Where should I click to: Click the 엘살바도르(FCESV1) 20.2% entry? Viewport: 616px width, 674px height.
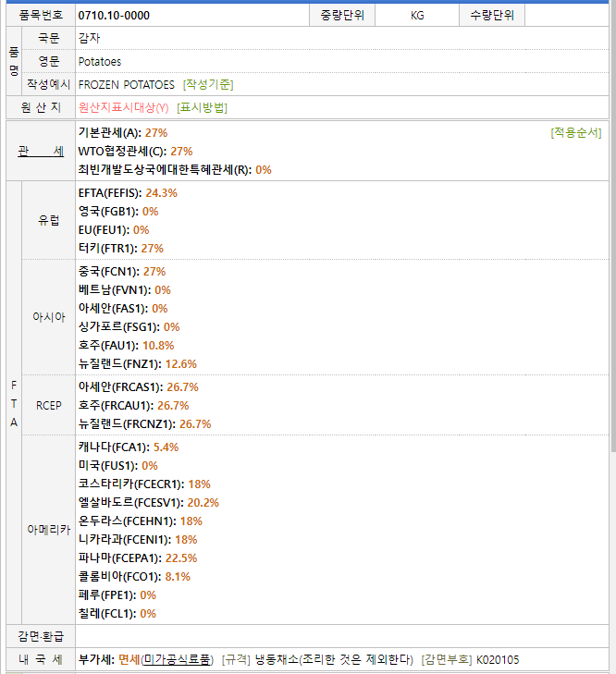tap(148, 503)
